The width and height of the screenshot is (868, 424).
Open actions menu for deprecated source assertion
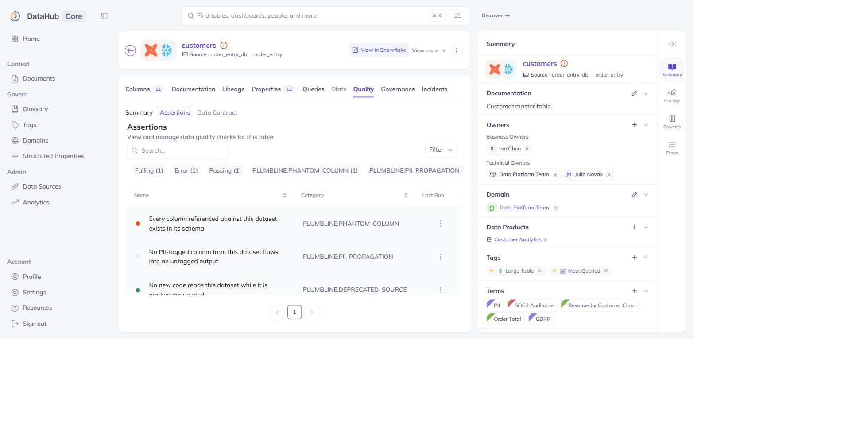[x=440, y=290]
